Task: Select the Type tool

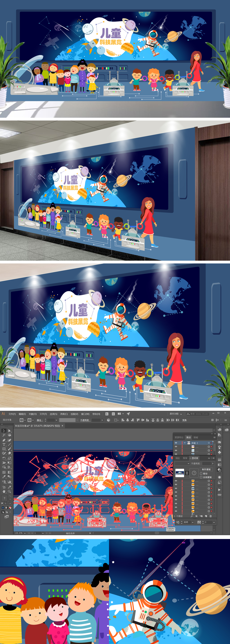Action: pyautogui.click(x=4, y=445)
